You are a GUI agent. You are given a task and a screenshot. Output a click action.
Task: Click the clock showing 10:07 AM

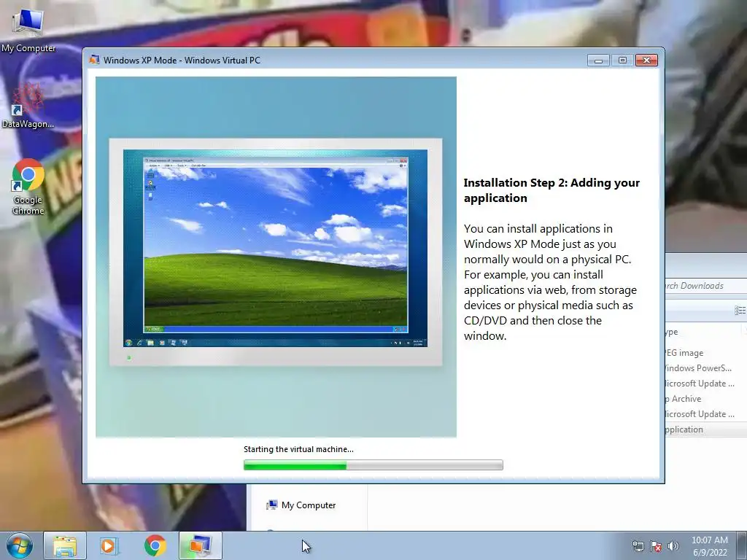tap(709, 546)
